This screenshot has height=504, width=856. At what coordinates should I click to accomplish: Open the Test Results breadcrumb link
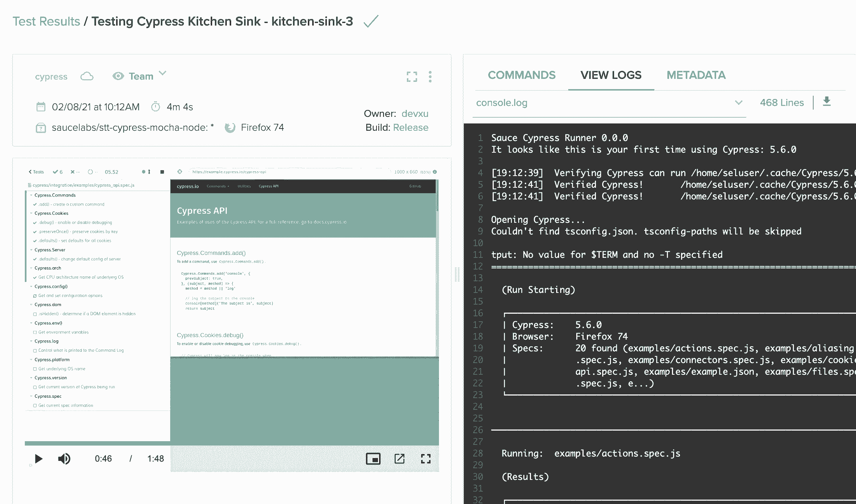[x=46, y=22]
